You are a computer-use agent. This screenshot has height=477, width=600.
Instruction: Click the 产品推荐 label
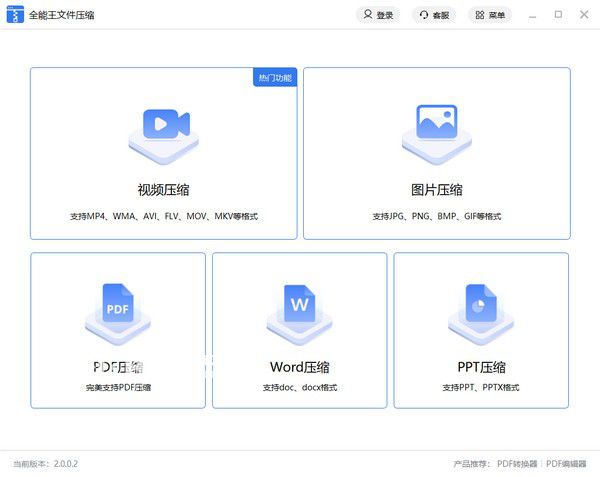point(472,464)
